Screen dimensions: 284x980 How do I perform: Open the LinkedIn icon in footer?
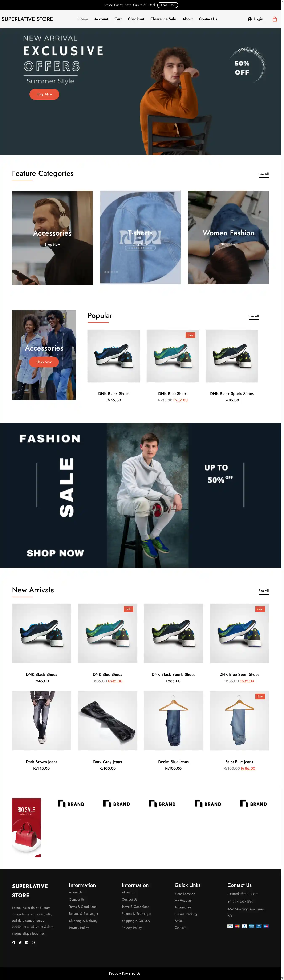(x=27, y=942)
